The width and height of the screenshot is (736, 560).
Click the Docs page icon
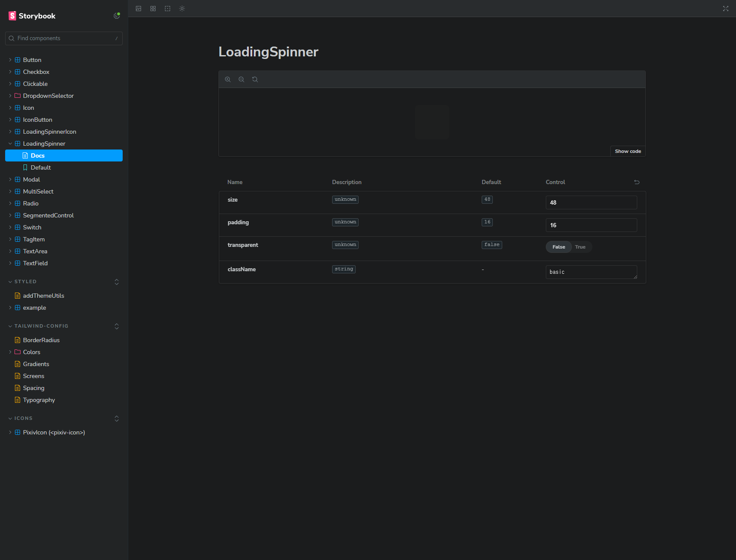click(25, 155)
